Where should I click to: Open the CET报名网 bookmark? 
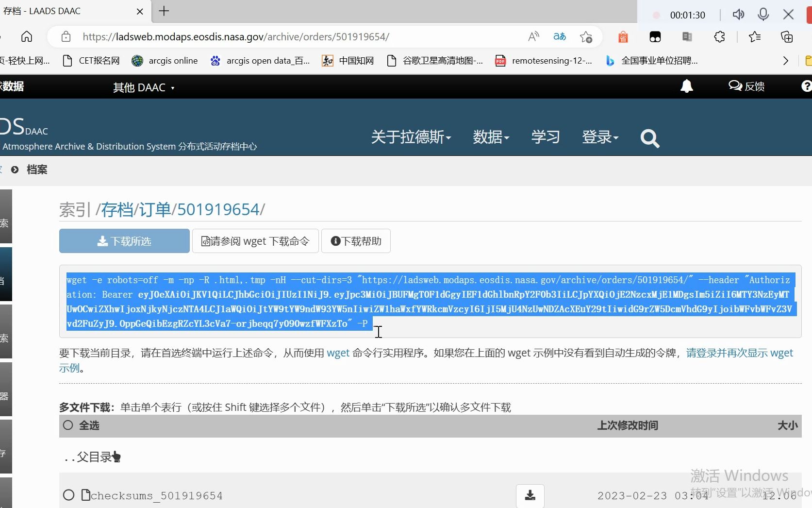tap(91, 61)
